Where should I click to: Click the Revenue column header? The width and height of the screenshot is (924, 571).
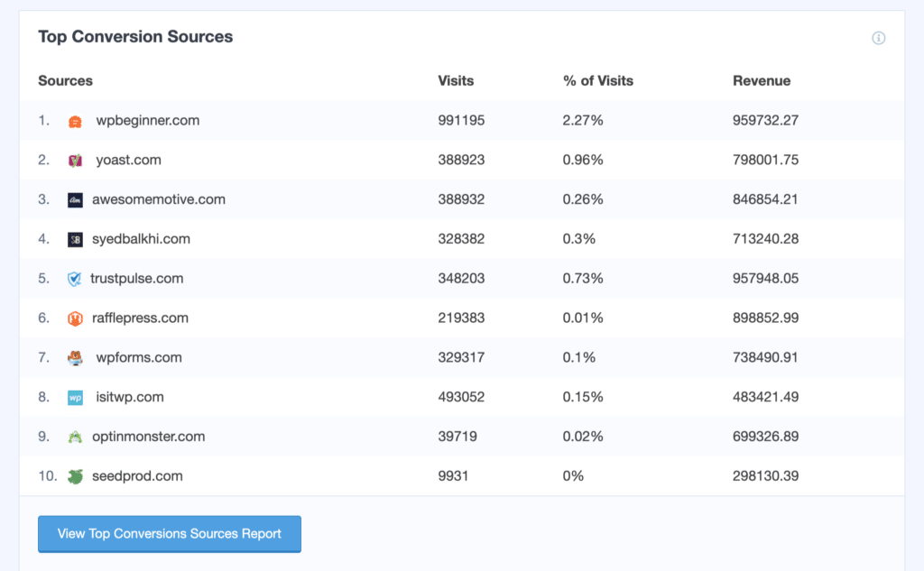762,80
